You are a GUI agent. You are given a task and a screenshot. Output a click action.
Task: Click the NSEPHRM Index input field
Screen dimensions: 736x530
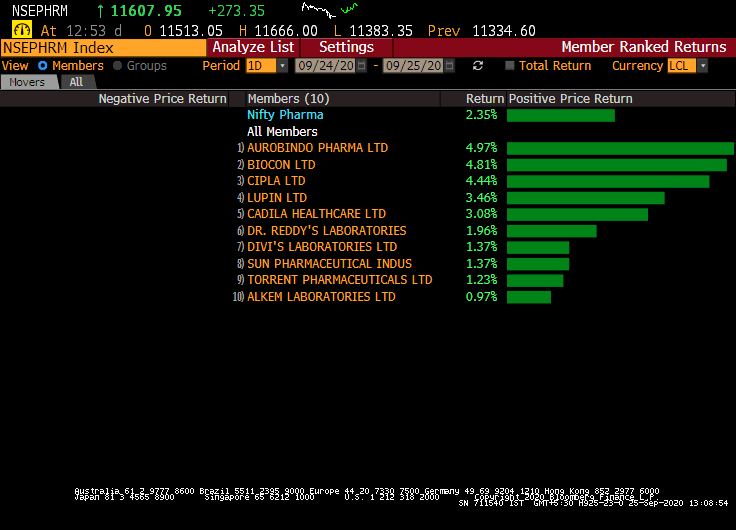click(103, 47)
